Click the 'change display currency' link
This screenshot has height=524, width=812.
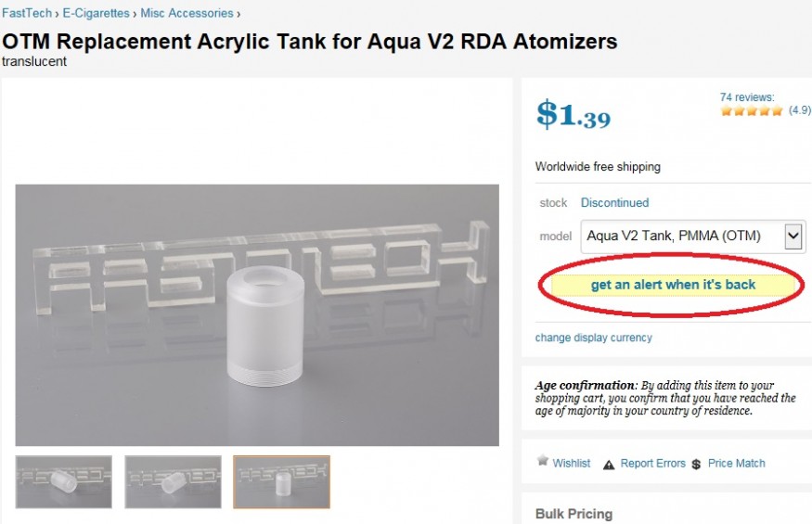pyautogui.click(x=594, y=338)
